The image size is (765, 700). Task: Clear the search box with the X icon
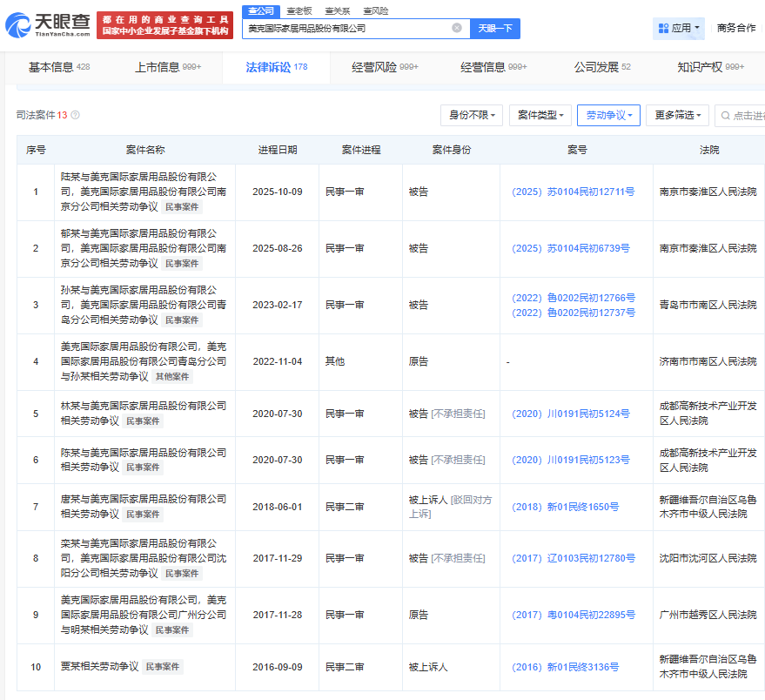click(x=457, y=28)
